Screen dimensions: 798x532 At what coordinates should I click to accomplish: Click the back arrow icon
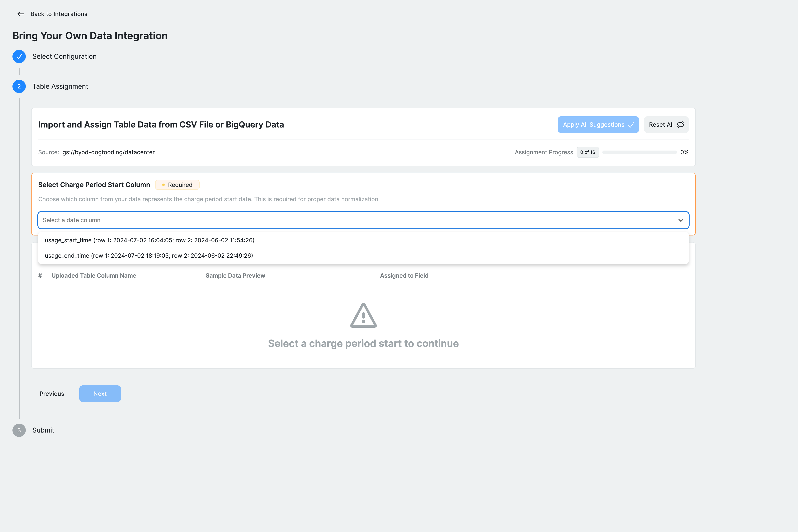21,14
